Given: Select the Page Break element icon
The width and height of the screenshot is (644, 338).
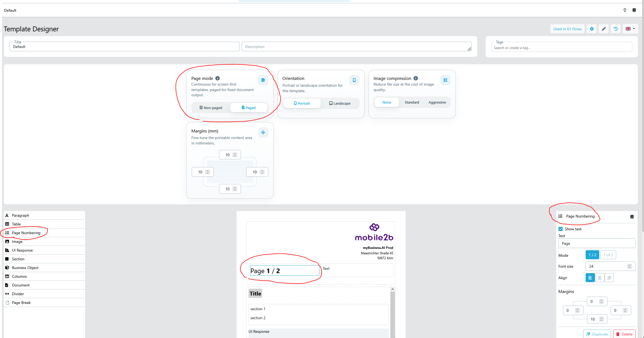Looking at the screenshot, I should 8,303.
